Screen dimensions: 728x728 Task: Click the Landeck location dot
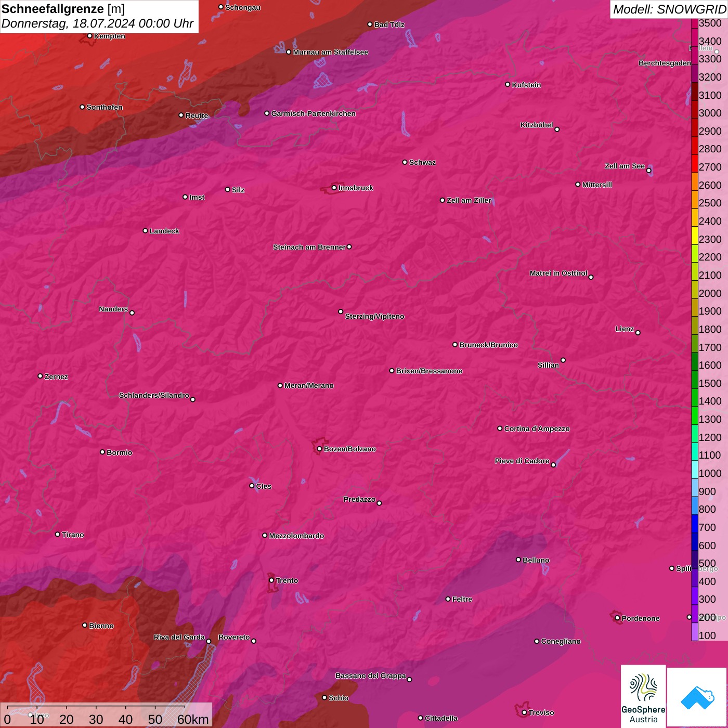[145, 230]
